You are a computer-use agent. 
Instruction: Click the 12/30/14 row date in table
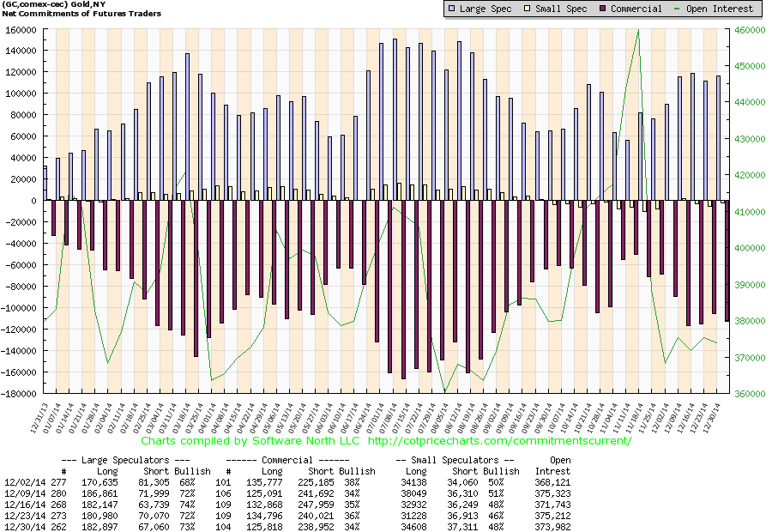pos(25,527)
